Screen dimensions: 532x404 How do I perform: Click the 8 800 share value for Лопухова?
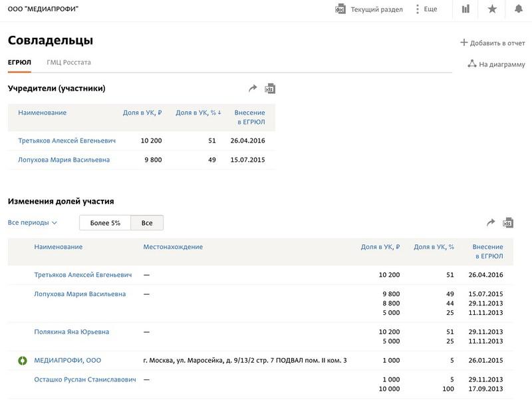click(x=391, y=303)
